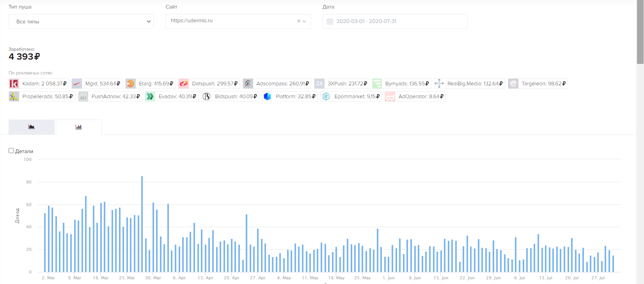Expand the site selector chevron
This screenshot has height=284, width=644.
click(304, 21)
